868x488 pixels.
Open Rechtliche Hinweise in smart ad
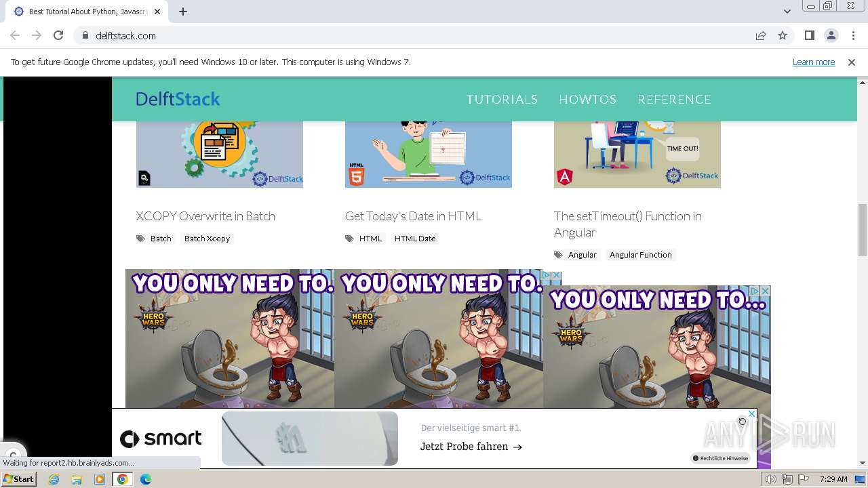720,458
